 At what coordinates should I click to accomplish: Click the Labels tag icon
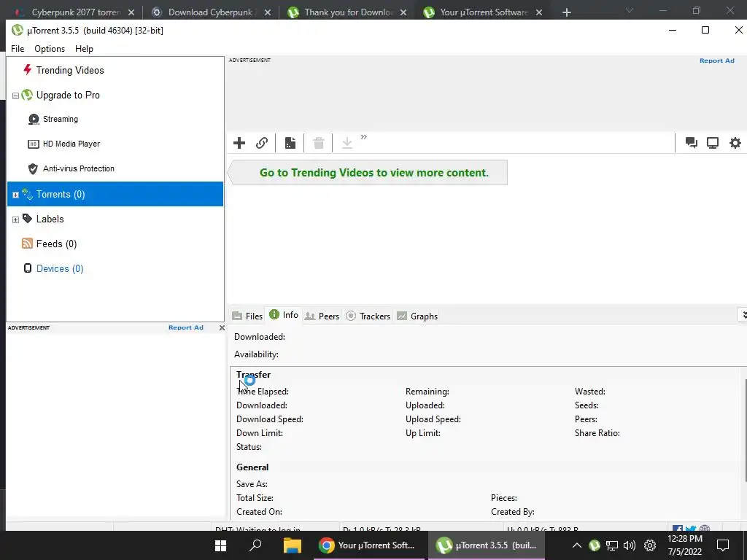28,219
